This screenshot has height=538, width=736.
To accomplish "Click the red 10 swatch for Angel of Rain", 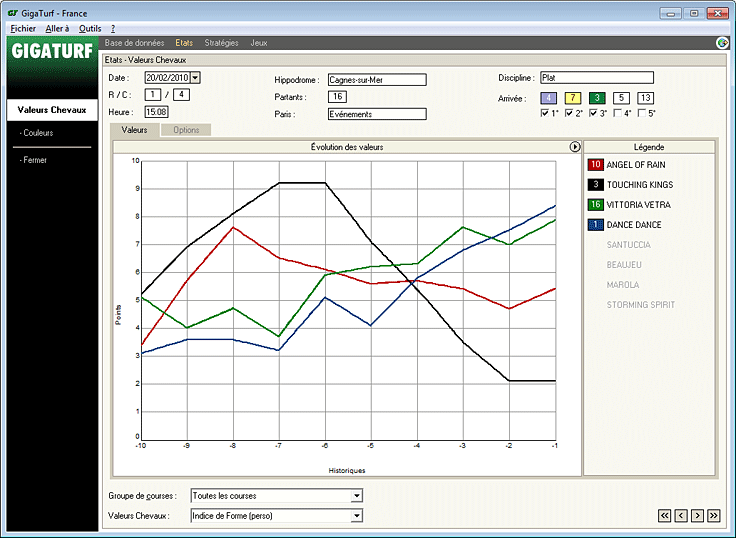I will point(595,164).
